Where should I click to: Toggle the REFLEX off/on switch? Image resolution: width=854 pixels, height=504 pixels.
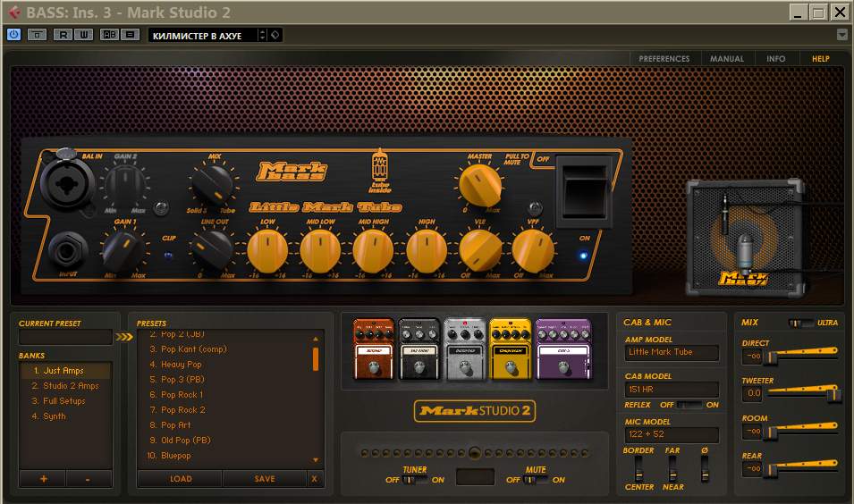[689, 405]
